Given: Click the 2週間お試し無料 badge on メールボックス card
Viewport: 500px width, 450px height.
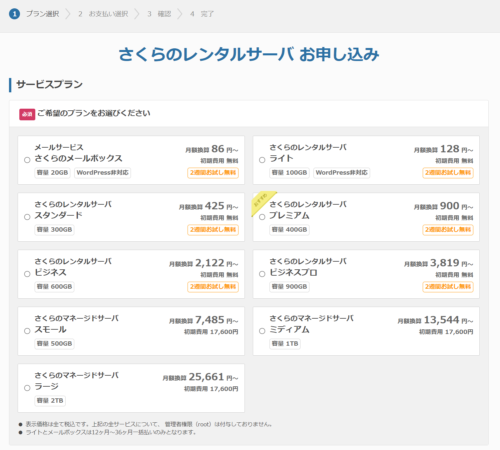Looking at the screenshot, I should 213,173.
